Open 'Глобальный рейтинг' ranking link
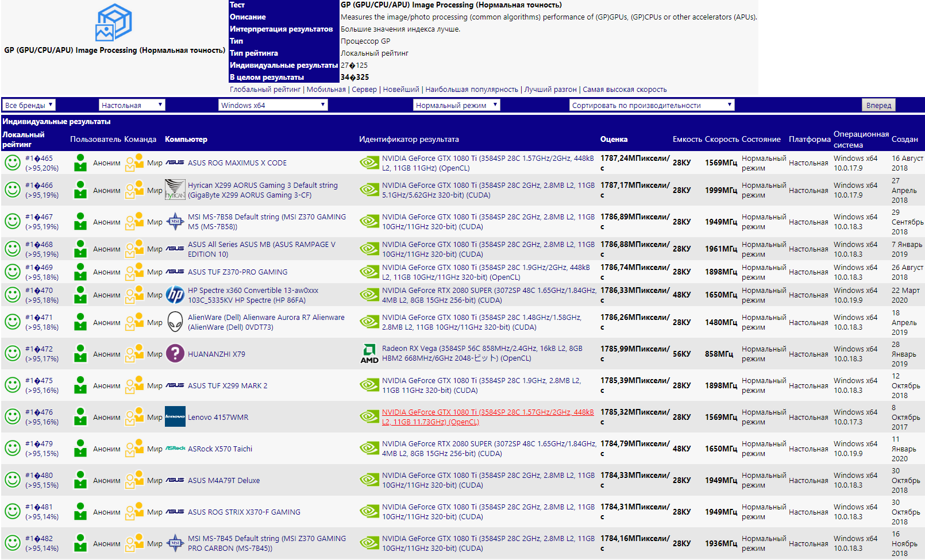Image resolution: width=925 pixels, height=560 pixels. click(265, 89)
